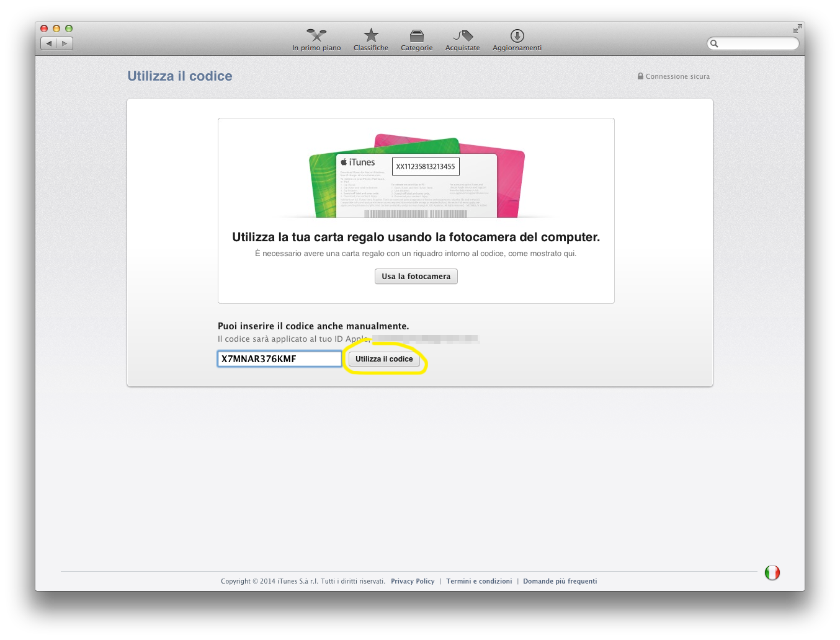This screenshot has height=640, width=840.
Task: Open the Privacy Policy link
Action: pos(413,581)
